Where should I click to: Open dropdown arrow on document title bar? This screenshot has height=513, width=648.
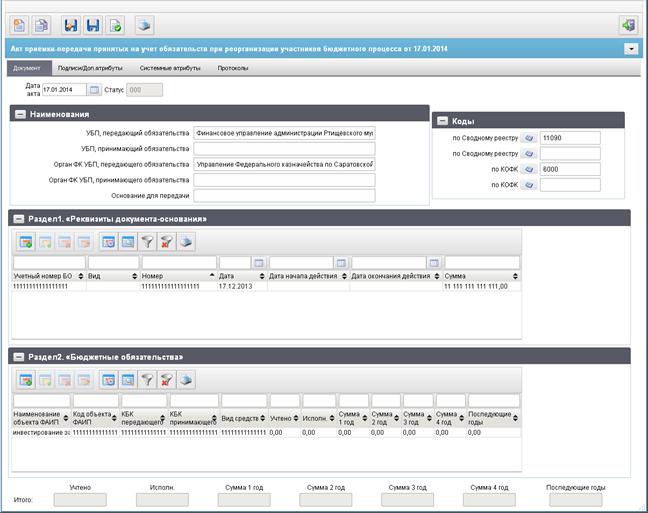click(631, 49)
